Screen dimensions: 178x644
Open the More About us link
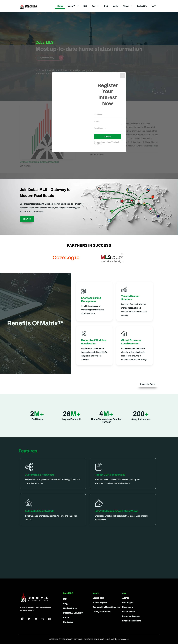pos(97,155)
